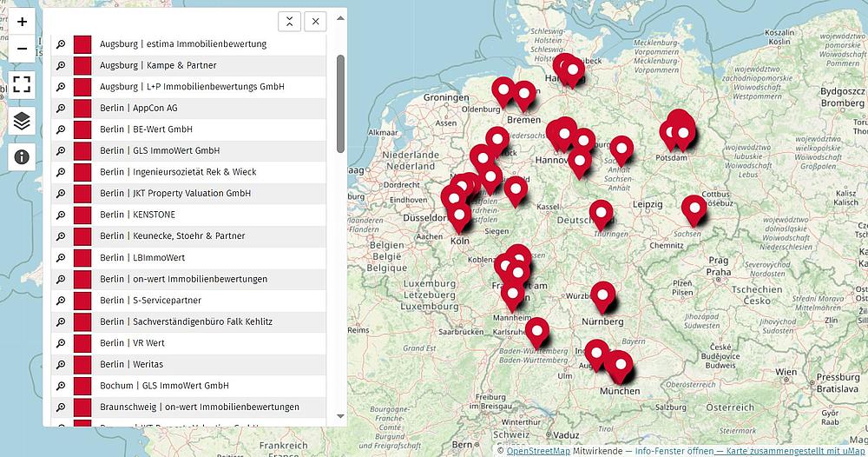Open 'Info-Fenster öffnen' link

coord(674,451)
